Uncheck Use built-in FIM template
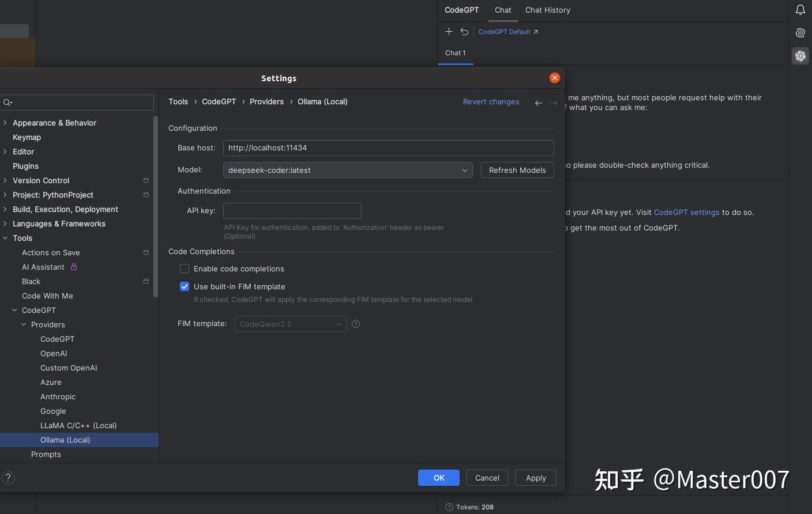The image size is (812, 514). pyautogui.click(x=185, y=286)
